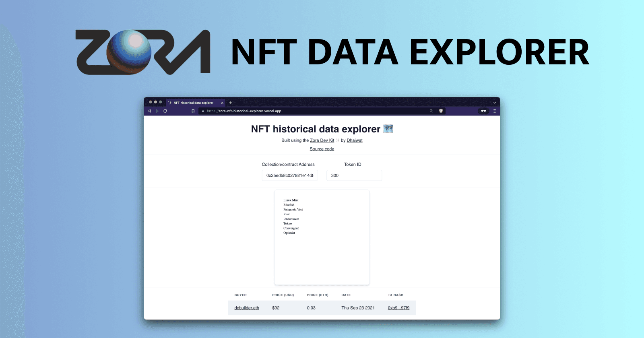Expand the tab list chevron
Screen dimensions: 644x338
pyautogui.click(x=495, y=103)
